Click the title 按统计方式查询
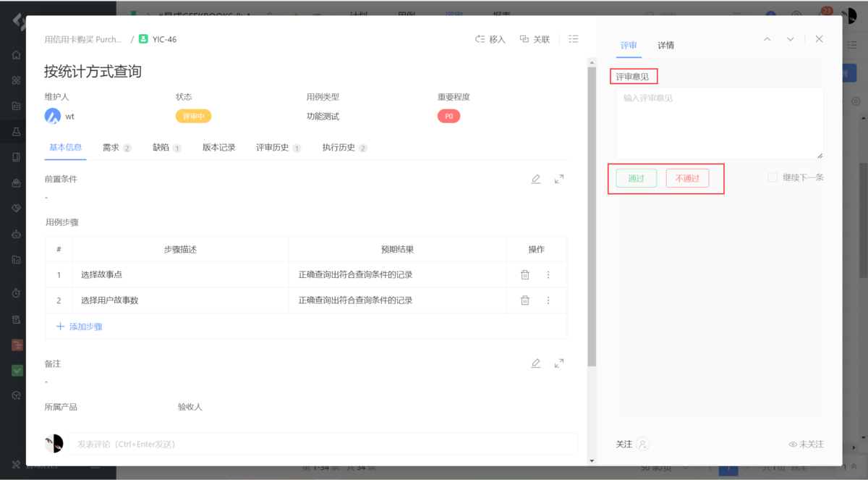The height and width of the screenshot is (480, 868). pos(93,71)
